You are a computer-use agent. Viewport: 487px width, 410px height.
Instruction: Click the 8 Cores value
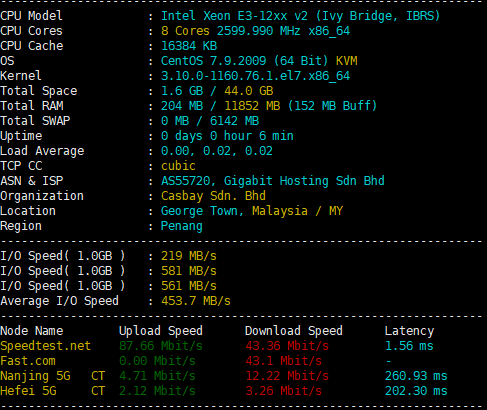[x=185, y=31]
